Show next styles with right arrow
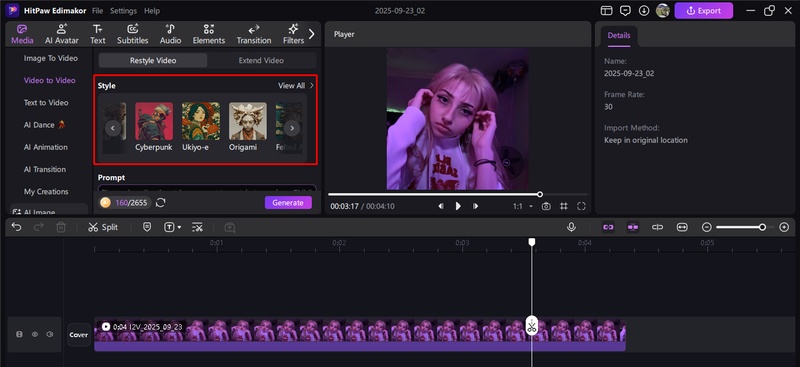Screen dimensions: 800x367 click(x=291, y=128)
